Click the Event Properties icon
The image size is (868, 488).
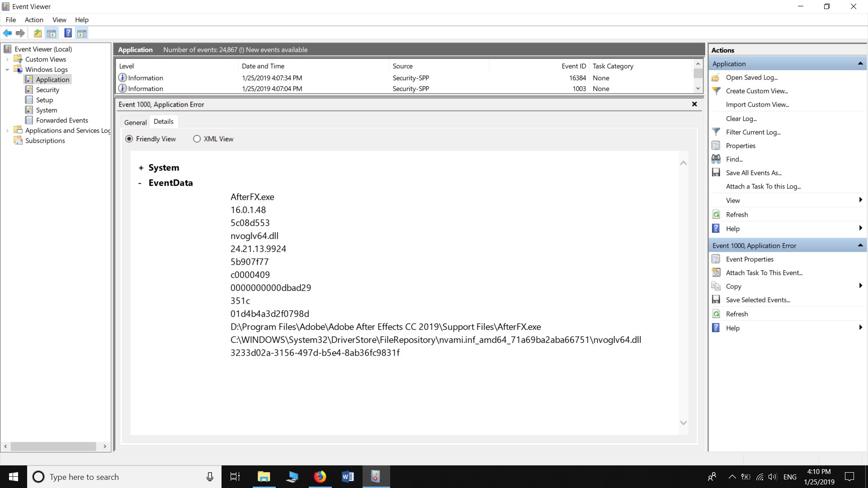pyautogui.click(x=718, y=258)
